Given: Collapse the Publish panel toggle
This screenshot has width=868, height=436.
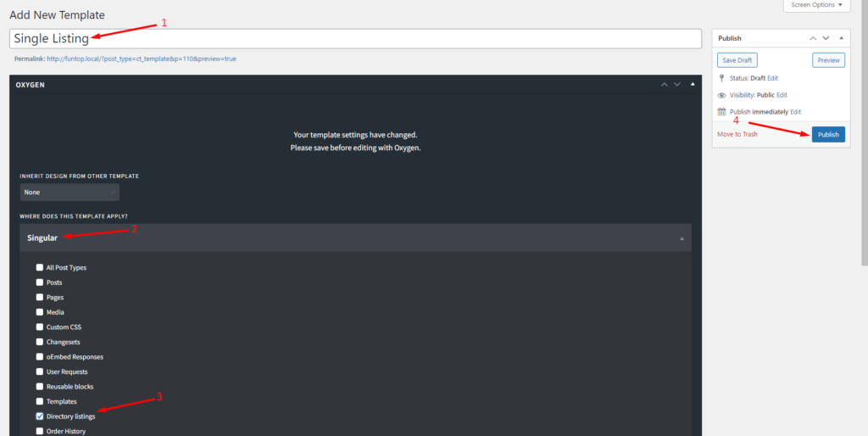Looking at the screenshot, I should [x=841, y=38].
